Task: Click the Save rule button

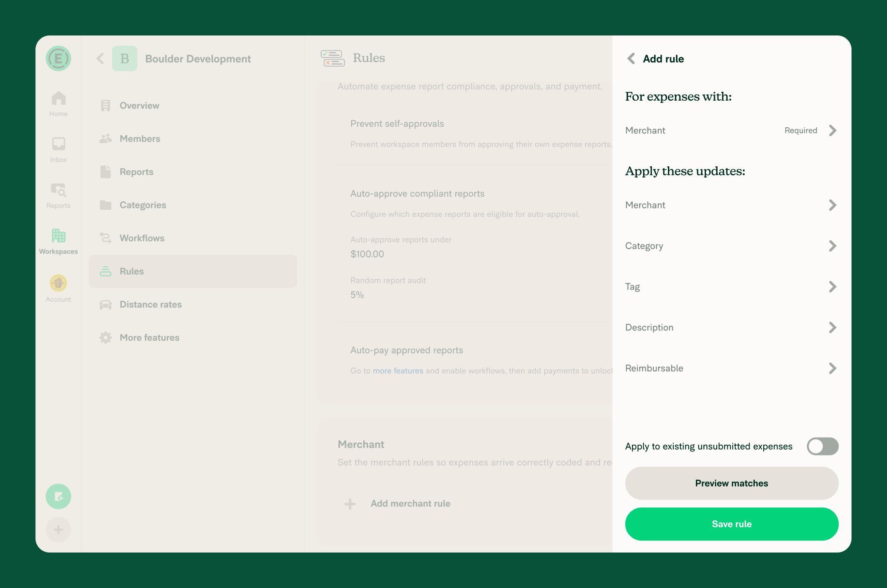Action: 731,524
